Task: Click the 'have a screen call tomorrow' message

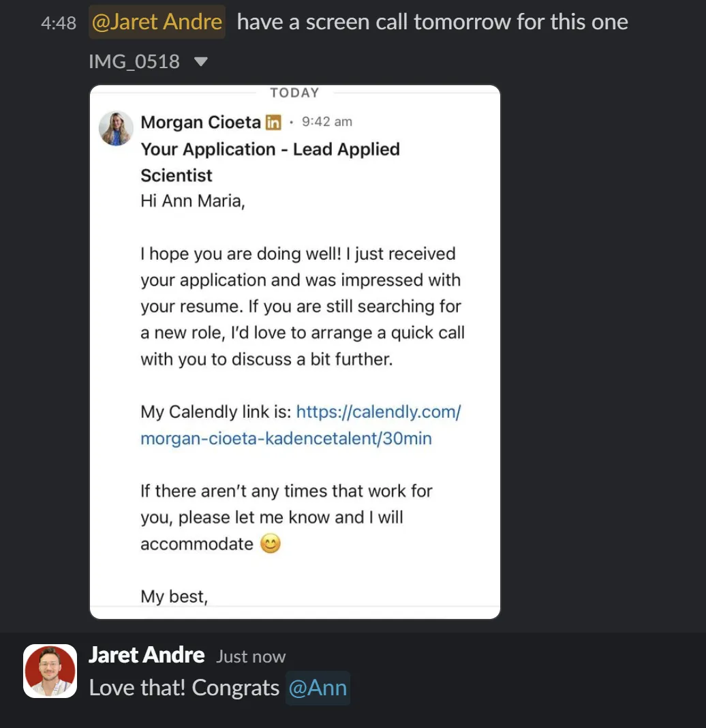Action: coord(432,22)
